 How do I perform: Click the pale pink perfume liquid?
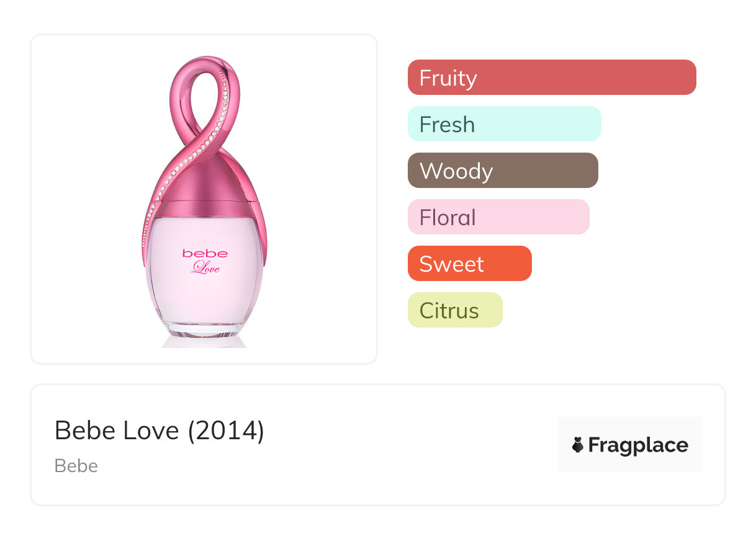(205, 292)
